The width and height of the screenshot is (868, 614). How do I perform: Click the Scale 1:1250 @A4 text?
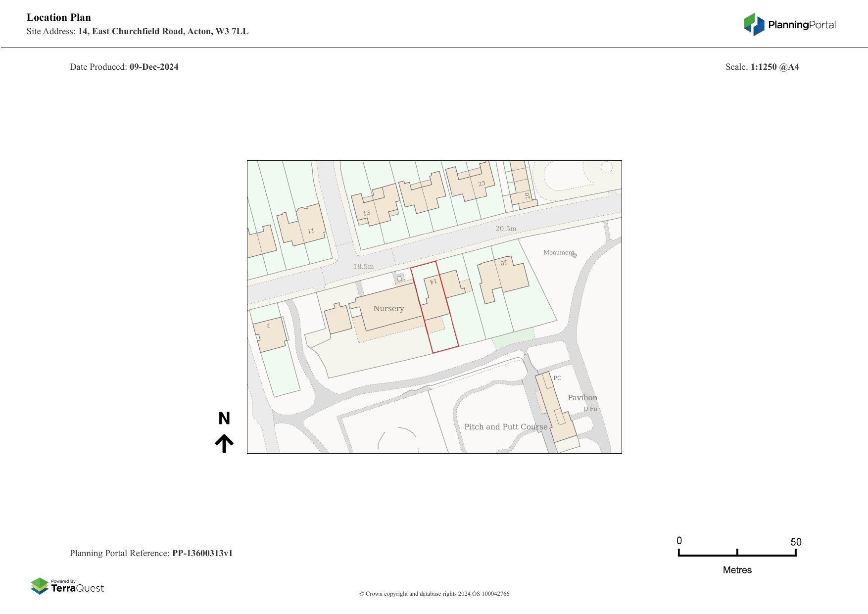[762, 67]
